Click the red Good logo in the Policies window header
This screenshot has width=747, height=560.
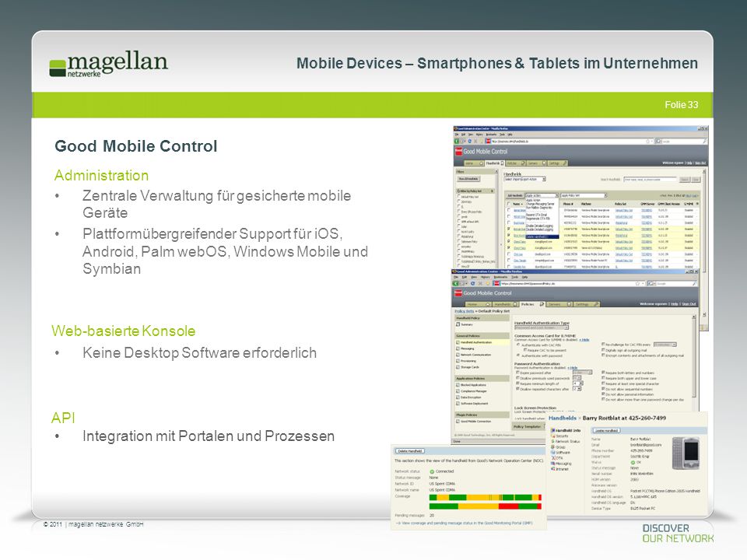click(x=458, y=293)
